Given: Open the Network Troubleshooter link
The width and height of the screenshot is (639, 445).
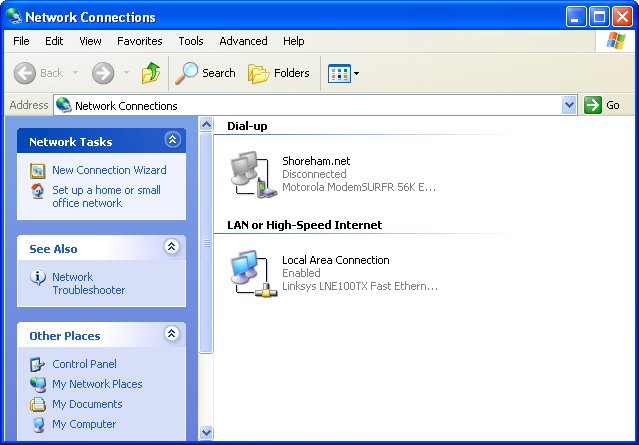Looking at the screenshot, I should tap(88, 284).
